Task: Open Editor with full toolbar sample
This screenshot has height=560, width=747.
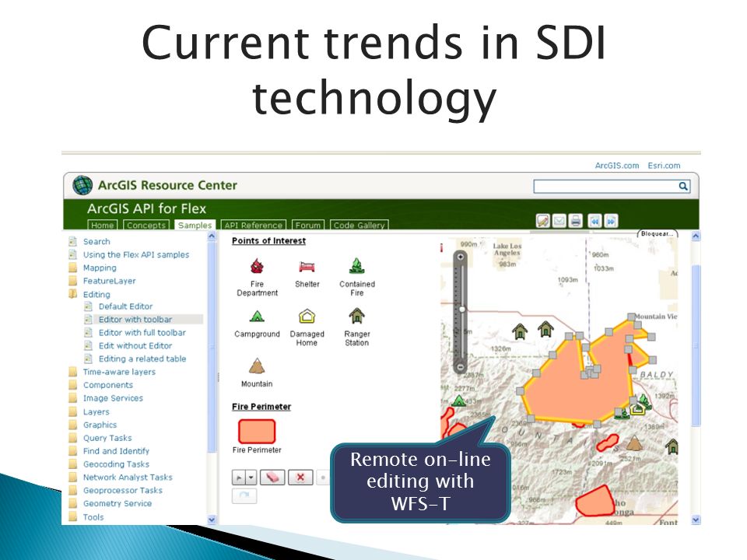Action: [x=142, y=332]
